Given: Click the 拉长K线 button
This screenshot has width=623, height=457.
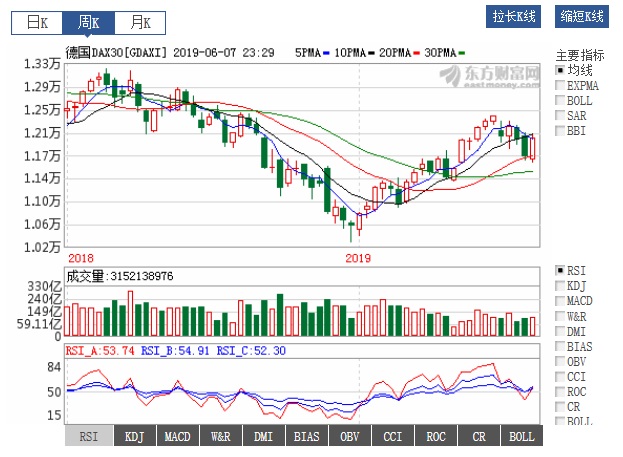Looking at the screenshot, I should (515, 17).
